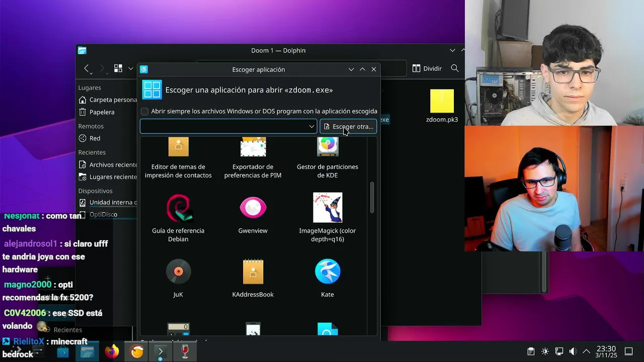This screenshot has width=644, height=362.
Task: Click the keep-above arrow in dialog titlebar
Action: click(362, 69)
